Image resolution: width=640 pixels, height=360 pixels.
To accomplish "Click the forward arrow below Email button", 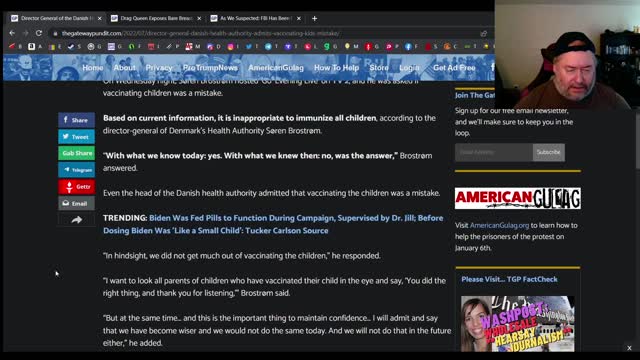I will click(x=77, y=220).
